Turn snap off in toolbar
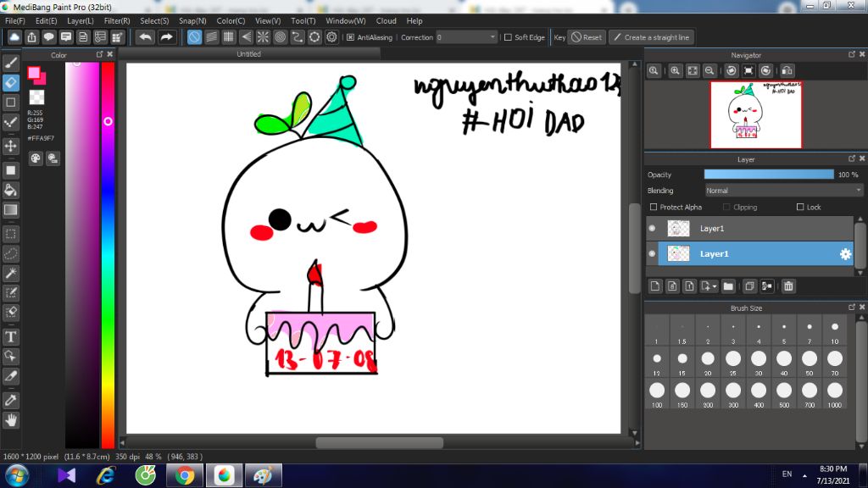The width and height of the screenshot is (868, 488). tap(194, 37)
